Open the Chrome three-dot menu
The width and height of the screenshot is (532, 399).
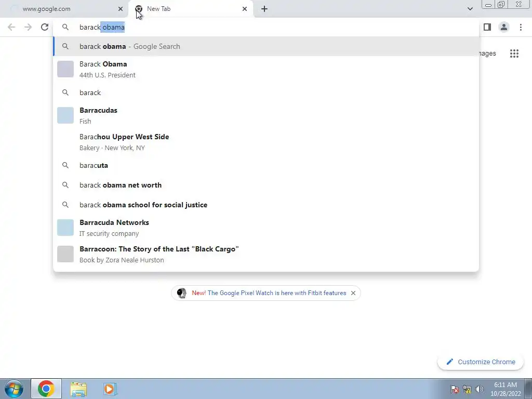pos(521,27)
